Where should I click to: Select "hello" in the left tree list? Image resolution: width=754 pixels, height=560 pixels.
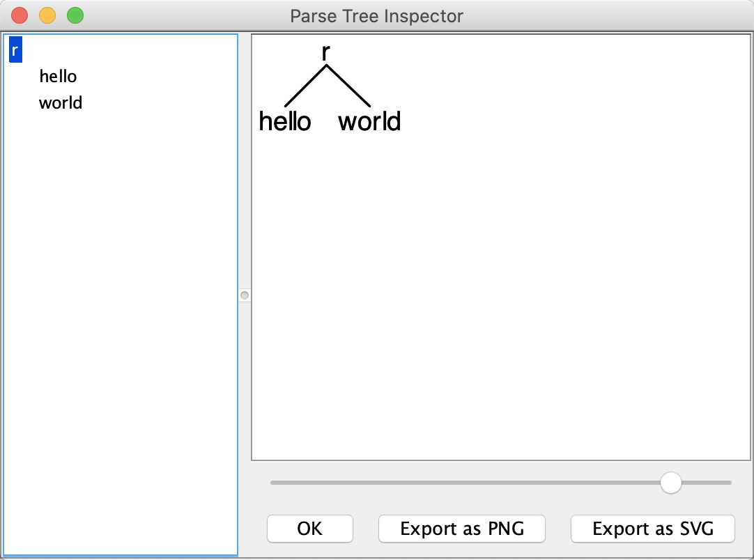pyautogui.click(x=58, y=77)
